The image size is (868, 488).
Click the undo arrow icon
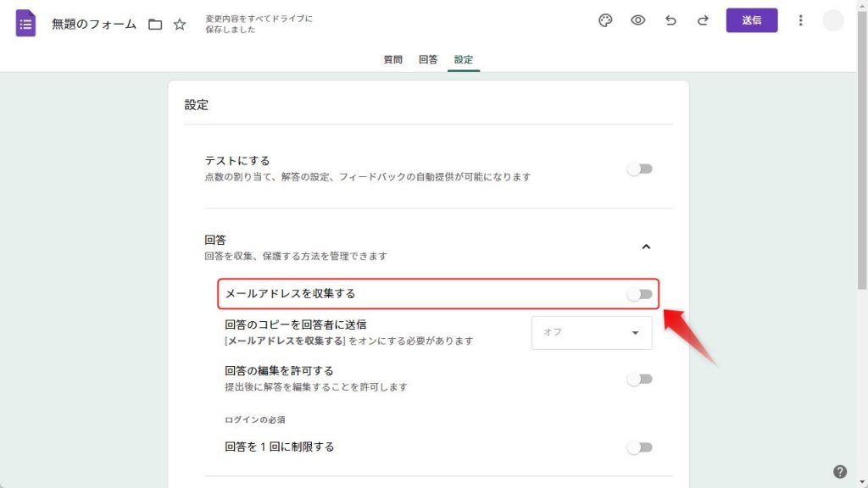(670, 20)
